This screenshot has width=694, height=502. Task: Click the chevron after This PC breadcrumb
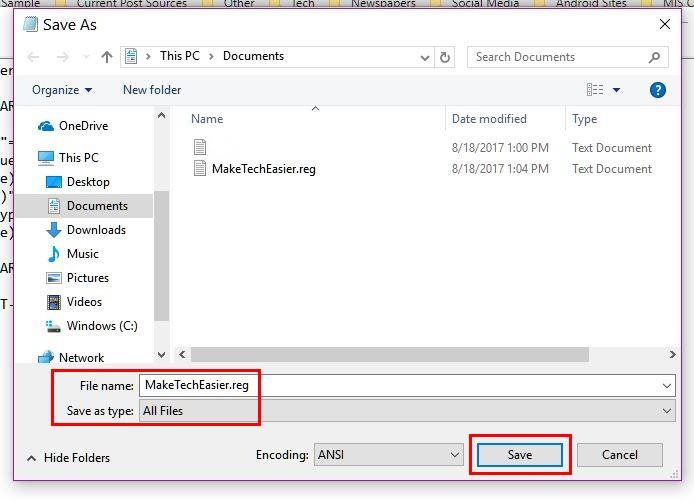tap(211, 57)
